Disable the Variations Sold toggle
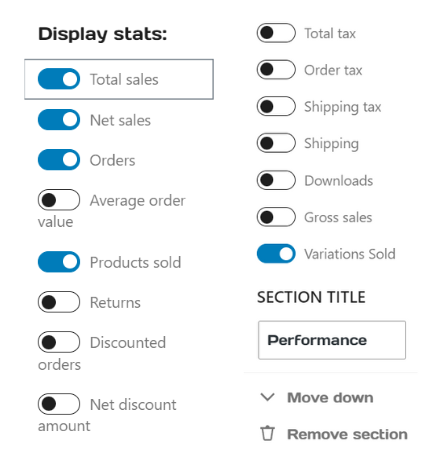The height and width of the screenshot is (473, 434). pos(276,254)
